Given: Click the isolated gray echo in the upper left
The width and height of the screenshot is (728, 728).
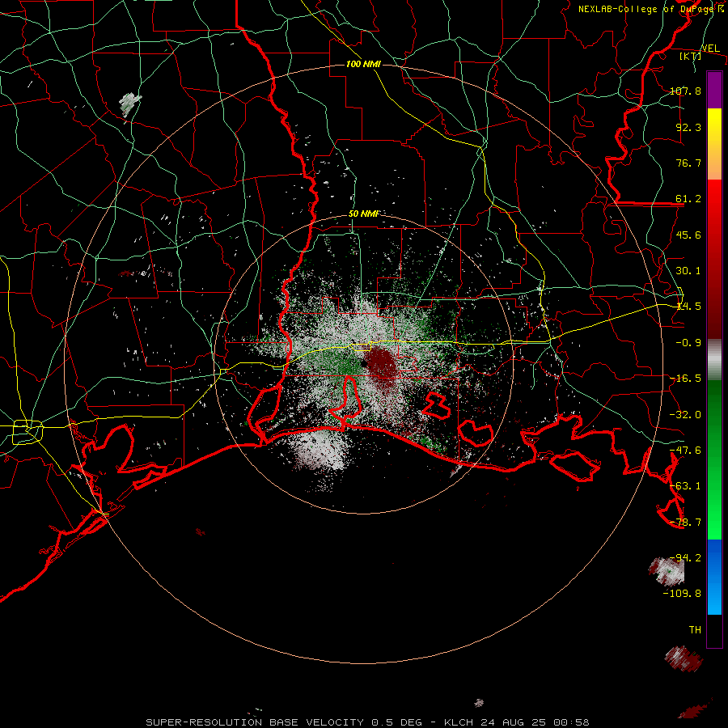Looking at the screenshot, I should click(x=129, y=104).
